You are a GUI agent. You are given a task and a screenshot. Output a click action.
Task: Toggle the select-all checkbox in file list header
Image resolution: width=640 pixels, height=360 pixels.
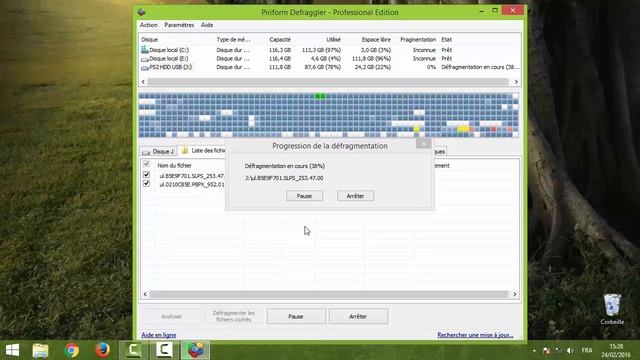pyautogui.click(x=147, y=165)
